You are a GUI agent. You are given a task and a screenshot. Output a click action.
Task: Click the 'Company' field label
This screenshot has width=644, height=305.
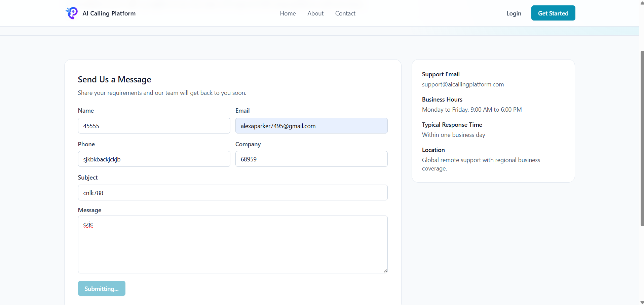pyautogui.click(x=248, y=144)
